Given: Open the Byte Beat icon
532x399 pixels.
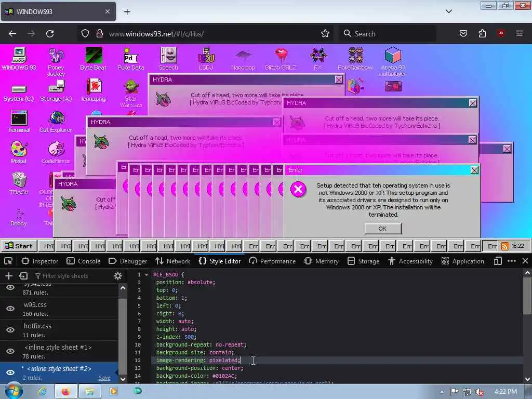Looking at the screenshot, I should click(94, 58).
